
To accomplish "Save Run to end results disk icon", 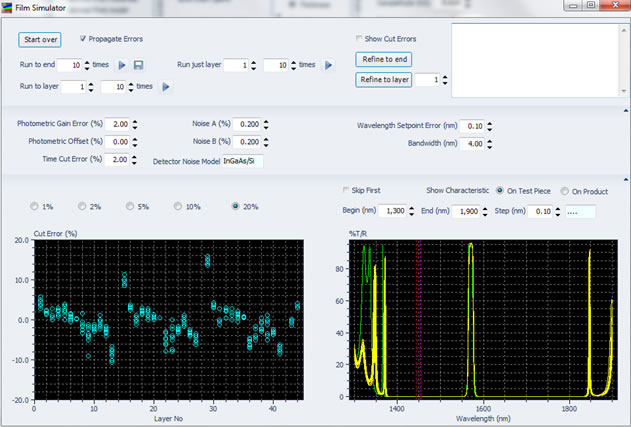I will pos(138,65).
